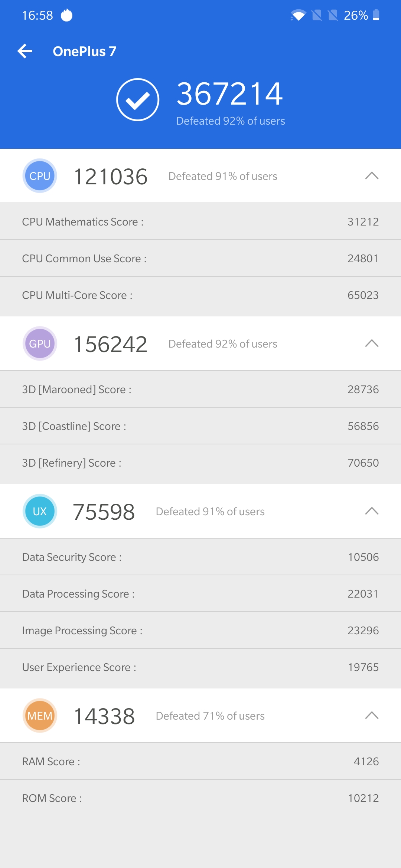Collapse the MEM score section

372,716
